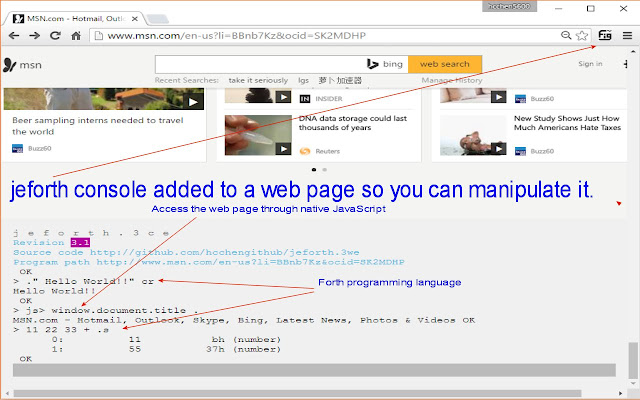Viewport: 640px width, 400px height.
Task: Bookmark this page with the star icon
Action: tap(582, 36)
